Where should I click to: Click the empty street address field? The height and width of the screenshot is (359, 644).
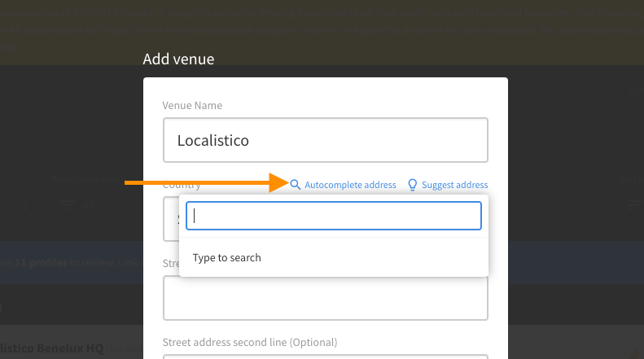pos(326,298)
